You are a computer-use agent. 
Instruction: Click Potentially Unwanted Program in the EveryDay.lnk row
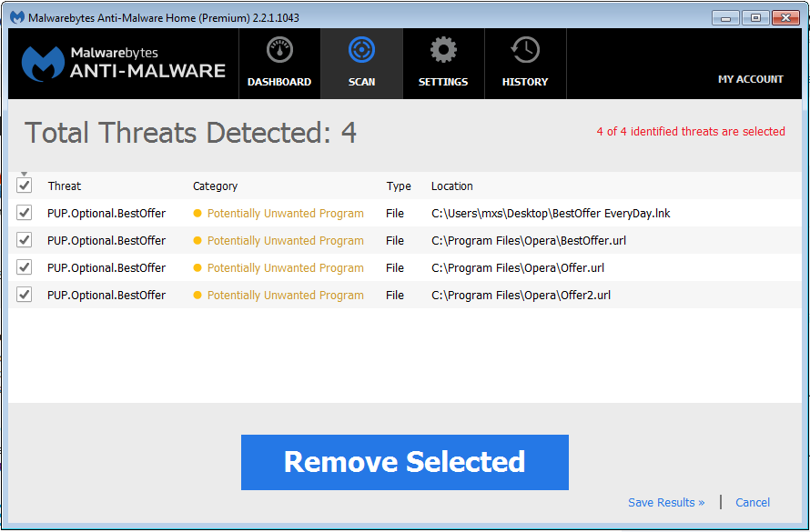coord(286,214)
